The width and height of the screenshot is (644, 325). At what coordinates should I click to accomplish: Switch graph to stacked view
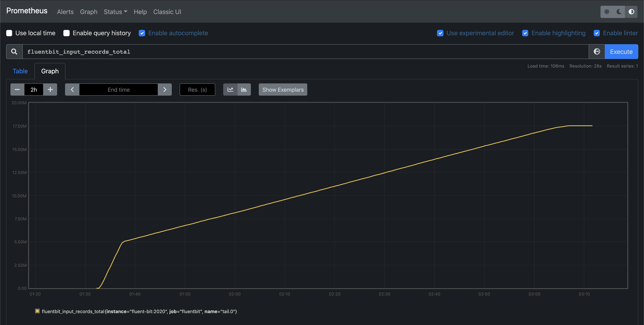click(244, 90)
